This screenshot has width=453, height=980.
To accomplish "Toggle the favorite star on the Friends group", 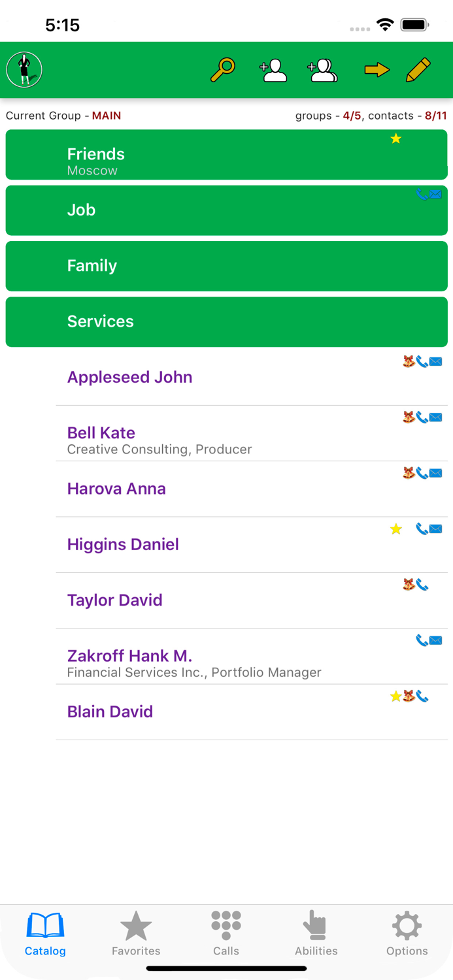I will [x=395, y=139].
